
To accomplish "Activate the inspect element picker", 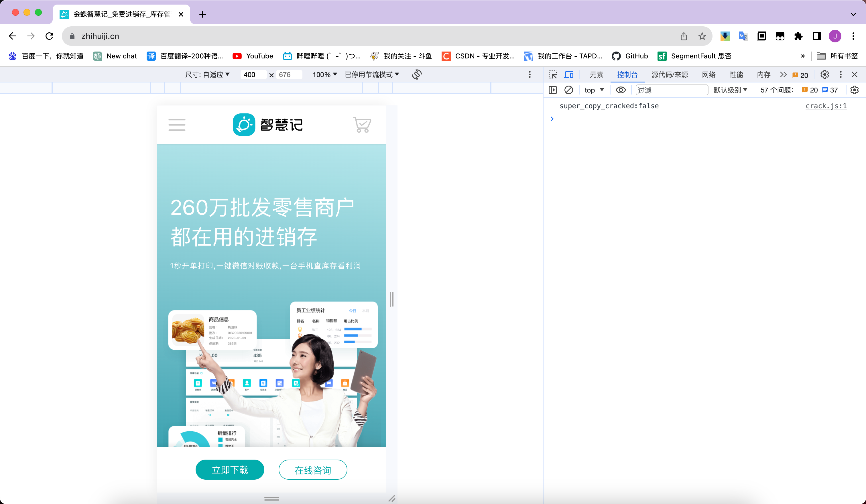I will [553, 74].
